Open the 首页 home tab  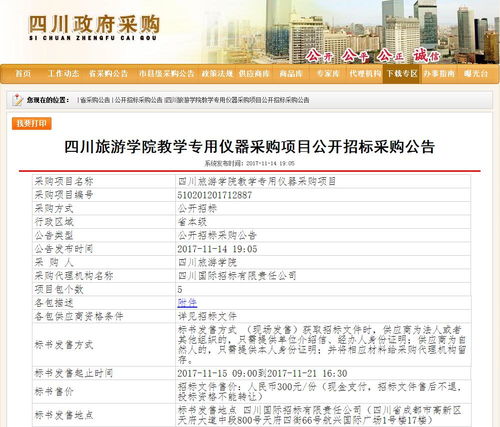23,74
